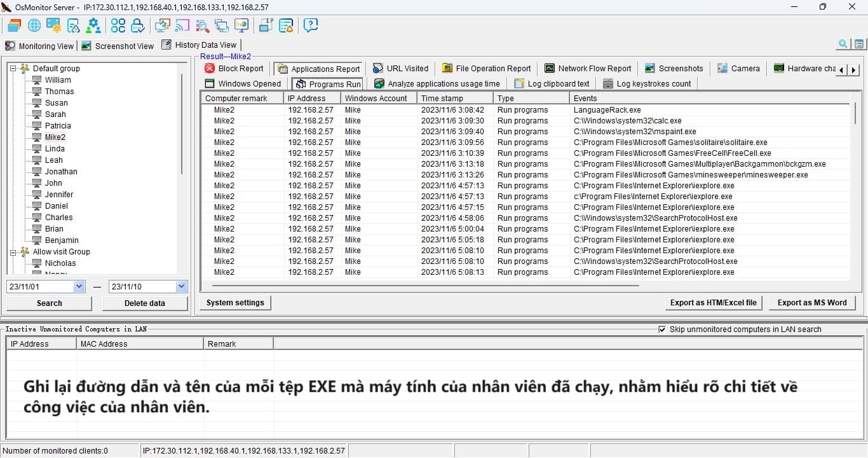
Task: Select Jonathan in the computer tree
Action: (61, 172)
